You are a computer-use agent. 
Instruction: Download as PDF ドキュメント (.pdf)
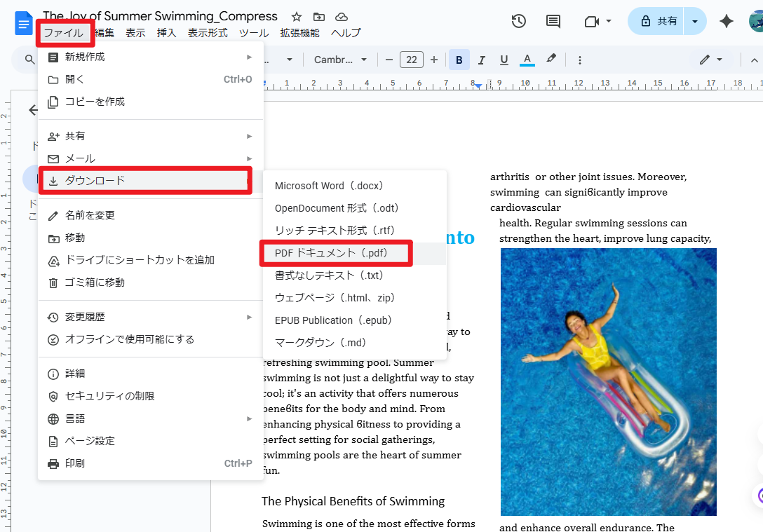point(355,253)
